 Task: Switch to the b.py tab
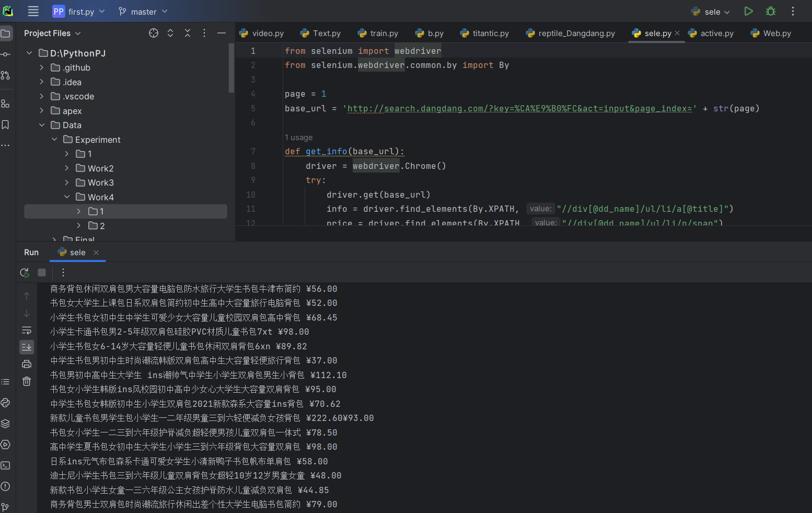coord(430,33)
